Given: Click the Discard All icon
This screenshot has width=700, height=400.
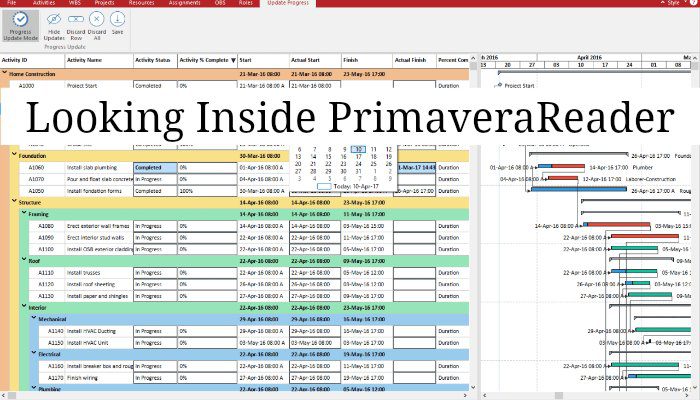Looking at the screenshot, I should [96, 19].
